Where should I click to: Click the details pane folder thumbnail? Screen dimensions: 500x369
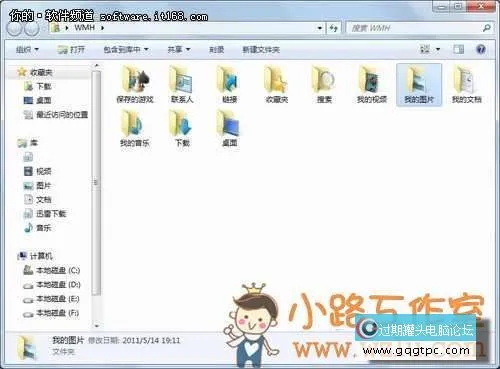coord(27,348)
